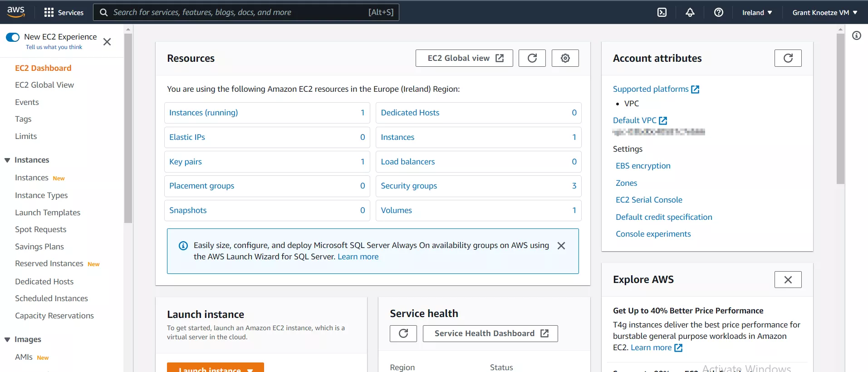
Task: Follow Learn more in SQL Server banner
Action: click(x=358, y=257)
